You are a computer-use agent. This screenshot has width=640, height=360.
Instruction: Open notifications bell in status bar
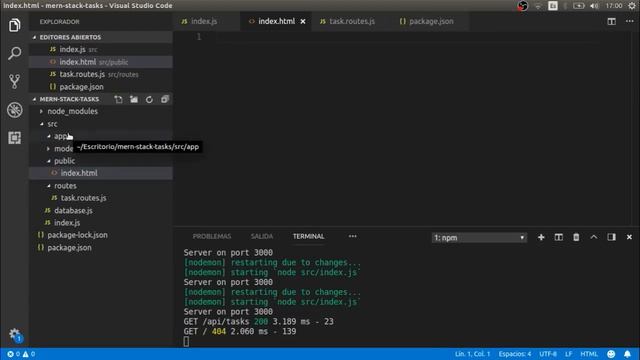[627, 354]
